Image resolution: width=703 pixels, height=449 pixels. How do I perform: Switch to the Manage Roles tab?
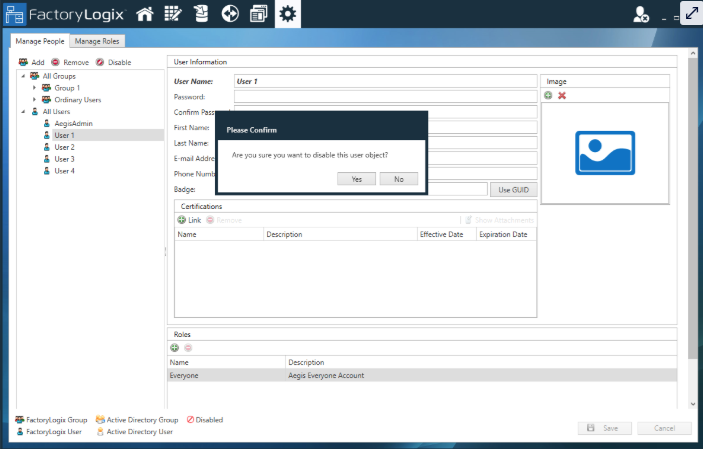[96, 41]
